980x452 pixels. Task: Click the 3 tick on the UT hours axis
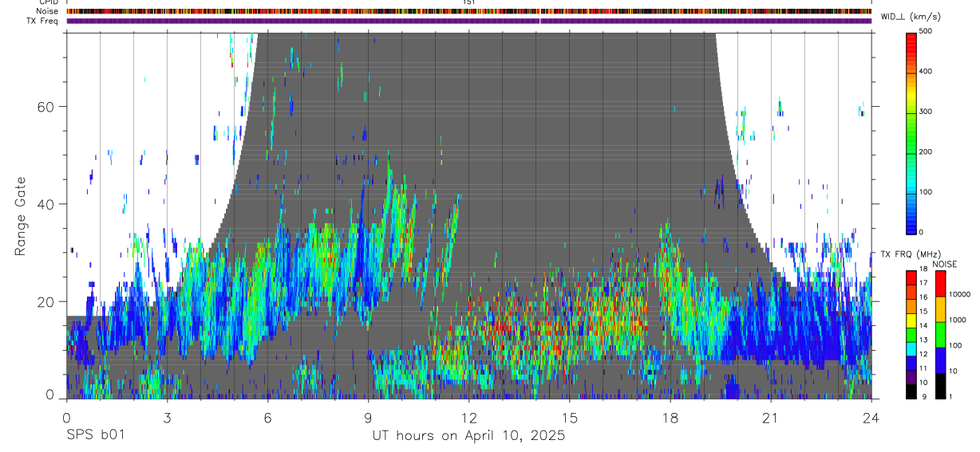point(167,418)
